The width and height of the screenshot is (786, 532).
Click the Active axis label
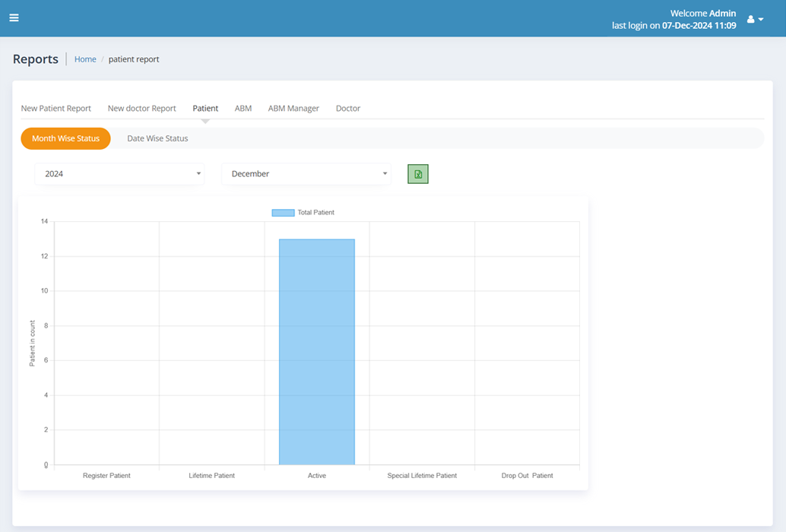tap(317, 476)
